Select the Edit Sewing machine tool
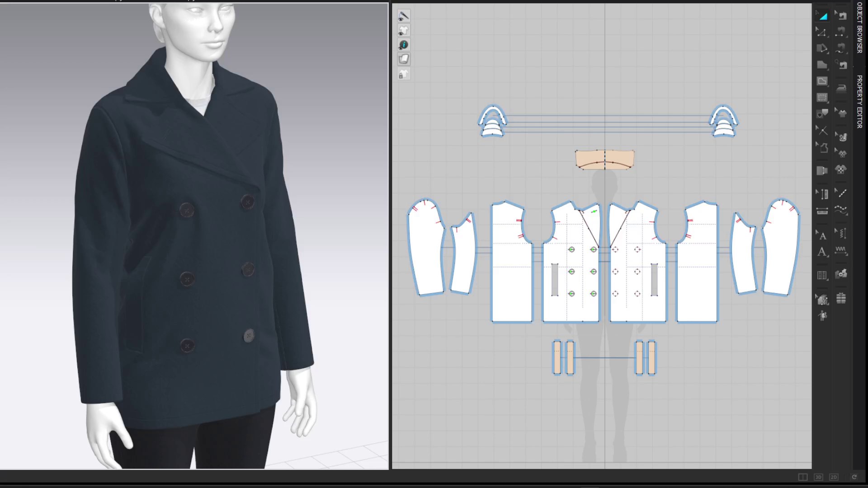 [841, 16]
